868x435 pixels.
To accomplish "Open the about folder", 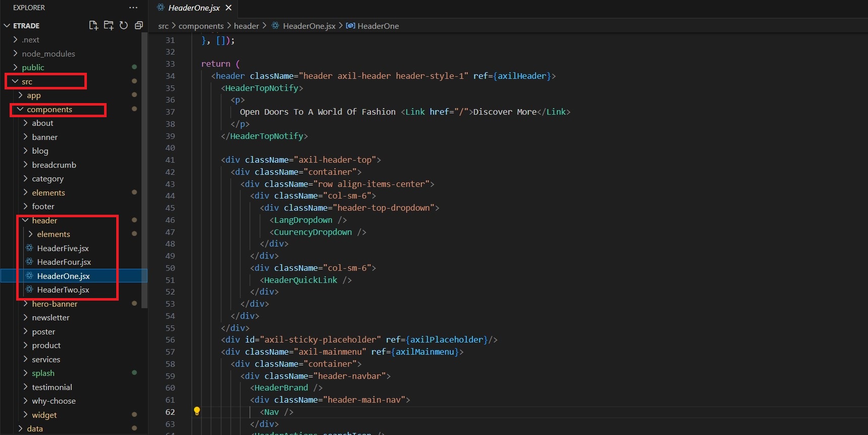I will click(42, 123).
